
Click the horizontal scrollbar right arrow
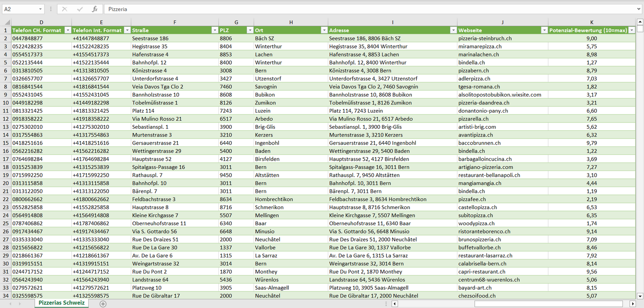[x=632, y=304]
